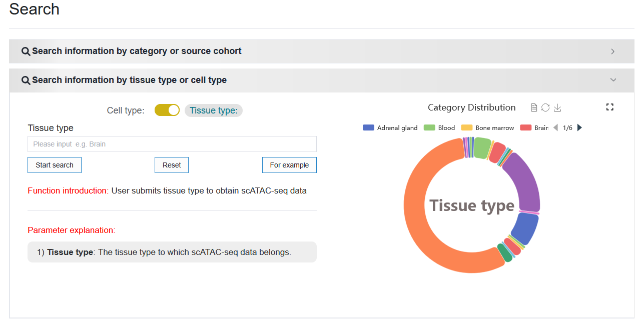Open the chart data view icon
Screen dimensions: 644x321
(x=534, y=107)
